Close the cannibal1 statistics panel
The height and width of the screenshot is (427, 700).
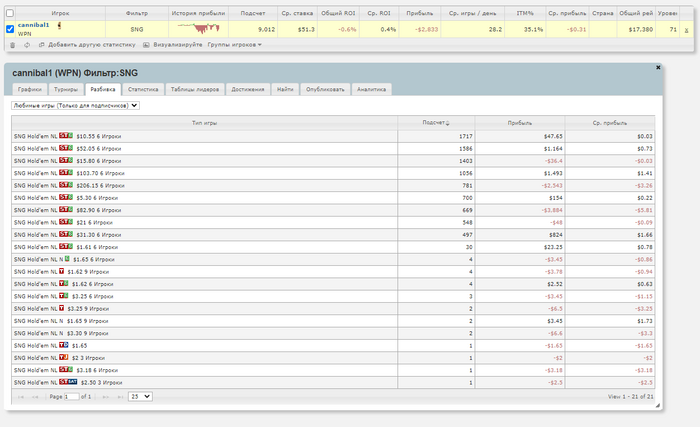657,66
